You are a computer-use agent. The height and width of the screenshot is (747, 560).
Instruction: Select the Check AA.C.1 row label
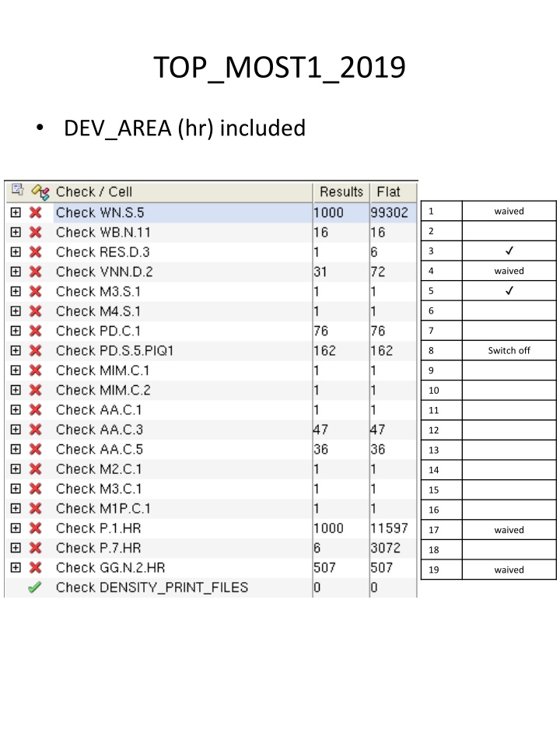pyautogui.click(x=99, y=410)
